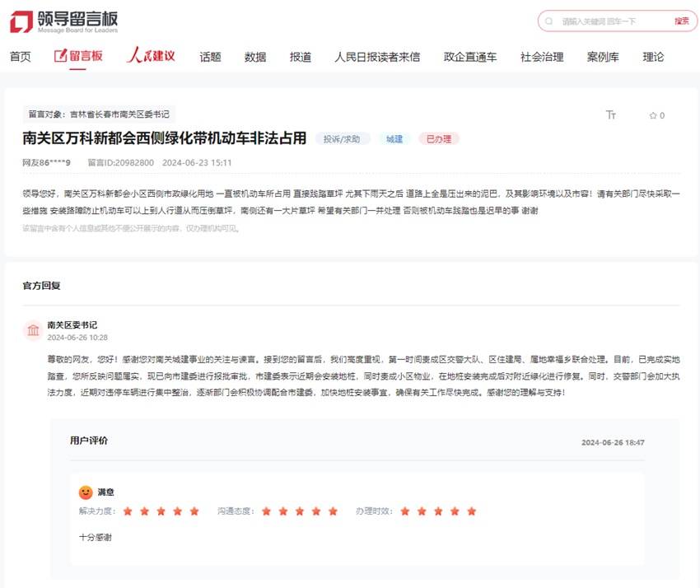Viewport: 700px width, 588px height.
Task: Click the magnifier icon in the search bar
Action: [x=548, y=21]
